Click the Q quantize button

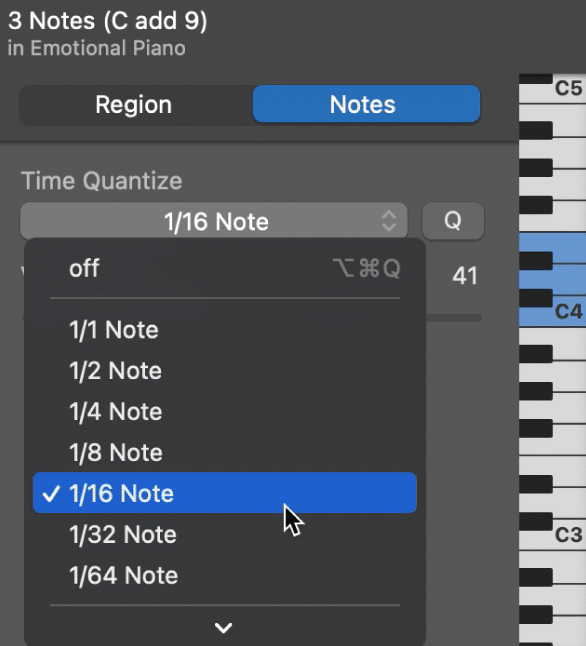pyautogui.click(x=453, y=221)
